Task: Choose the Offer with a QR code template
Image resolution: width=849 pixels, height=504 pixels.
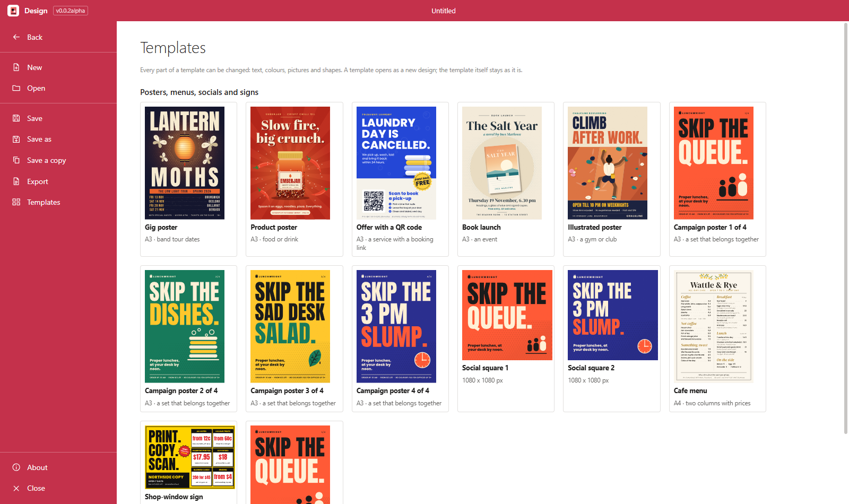Action: point(396,163)
